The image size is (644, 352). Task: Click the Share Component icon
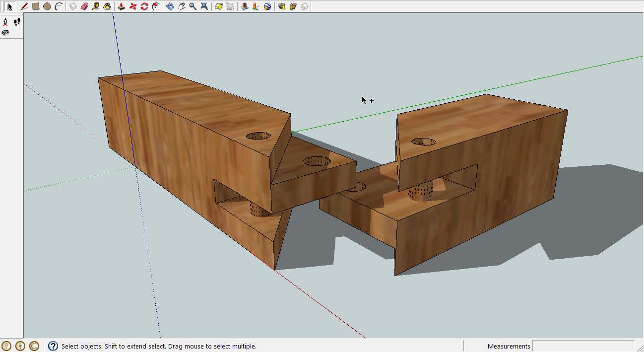[x=304, y=6]
